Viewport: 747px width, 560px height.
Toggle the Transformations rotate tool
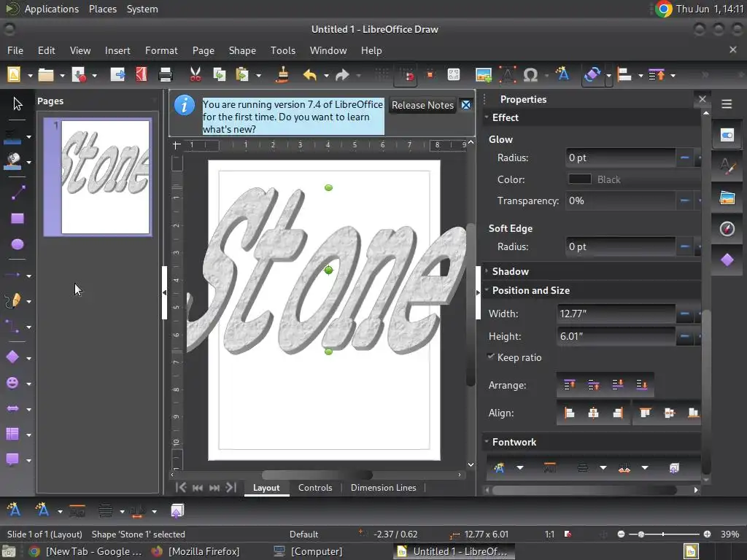pos(592,75)
